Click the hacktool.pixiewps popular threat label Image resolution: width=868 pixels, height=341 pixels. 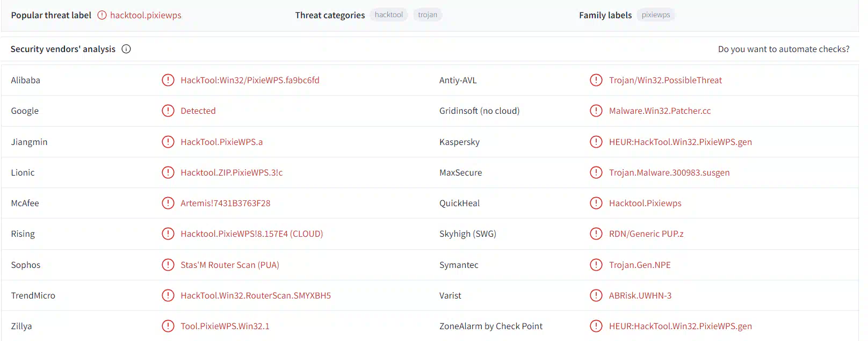(x=146, y=15)
